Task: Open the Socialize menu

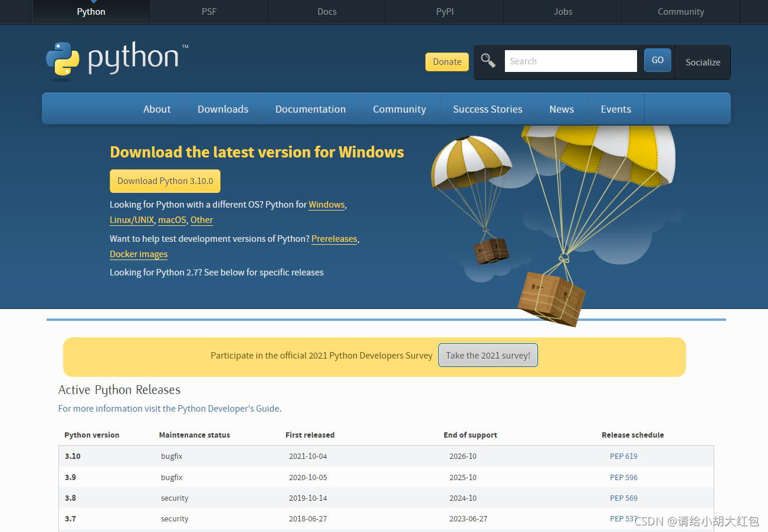Action: tap(703, 62)
